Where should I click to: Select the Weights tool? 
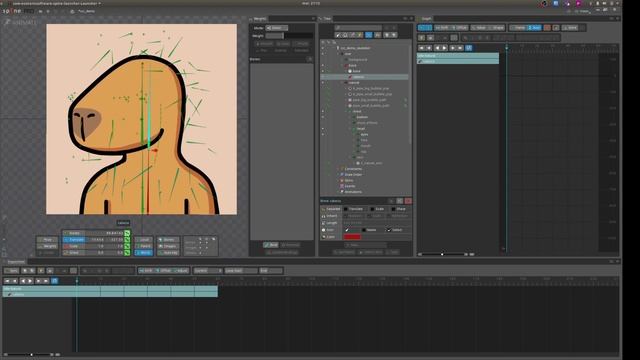click(x=47, y=246)
